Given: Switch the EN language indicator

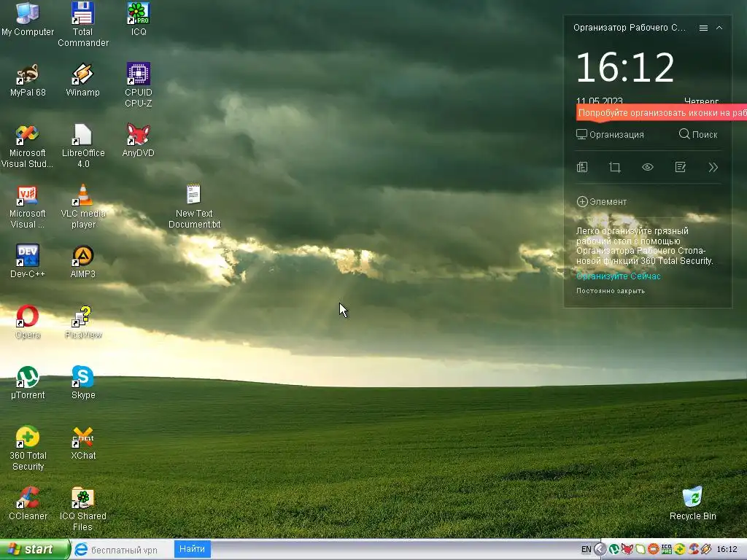Looking at the screenshot, I should 586,550.
